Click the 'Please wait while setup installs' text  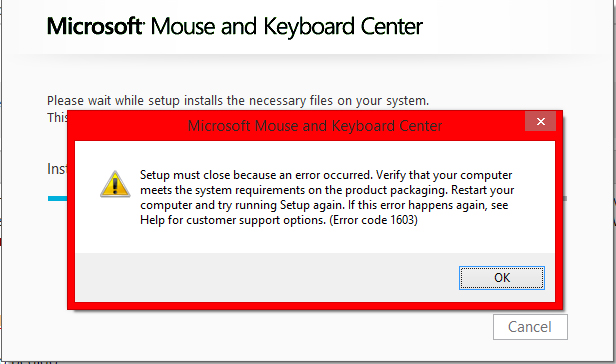tap(238, 101)
